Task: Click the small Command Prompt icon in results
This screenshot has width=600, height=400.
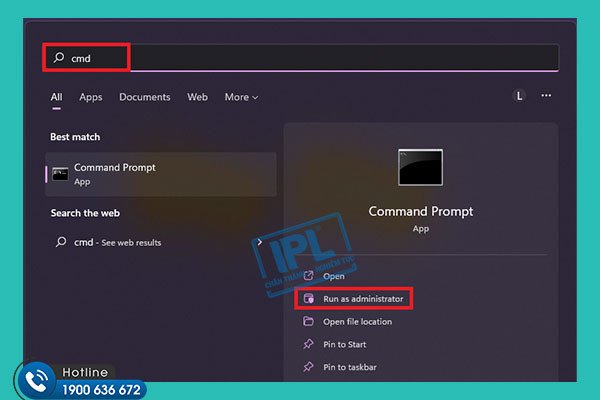Action: coord(60,174)
